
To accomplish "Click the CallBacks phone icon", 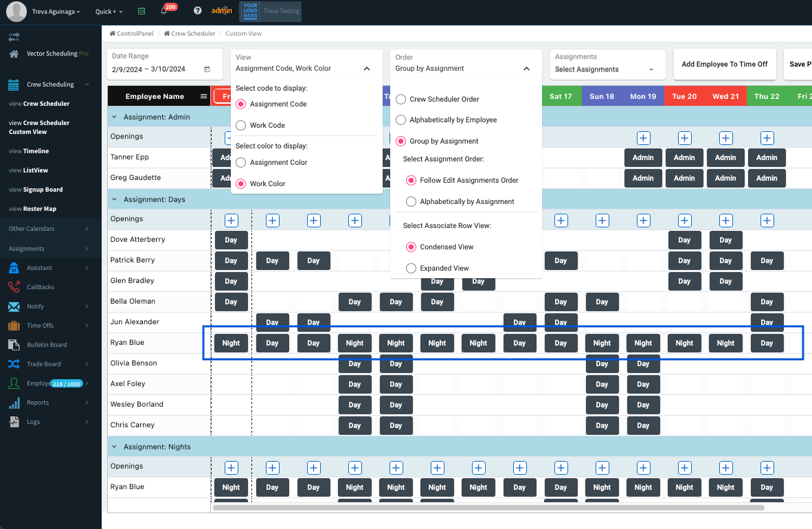I will pyautogui.click(x=14, y=287).
